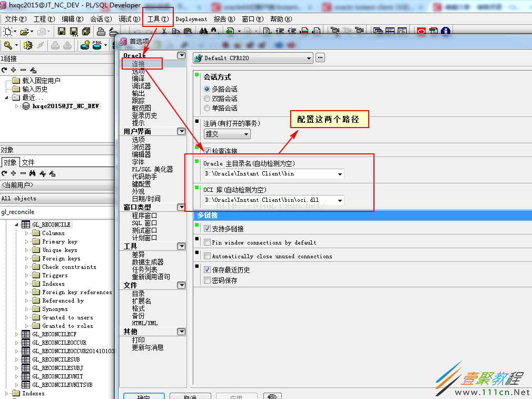Click the Explain plan lightbulb database icon

tap(85, 45)
